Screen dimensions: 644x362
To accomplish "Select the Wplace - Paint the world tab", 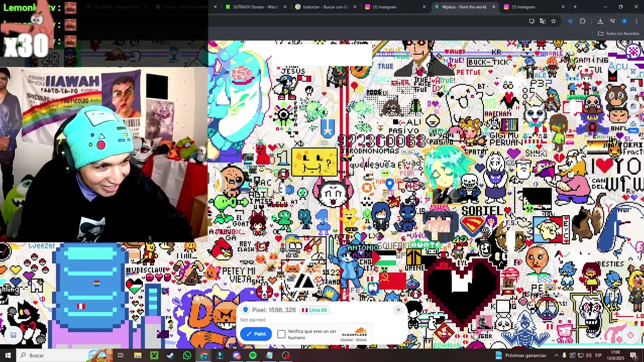I will coord(464,7).
